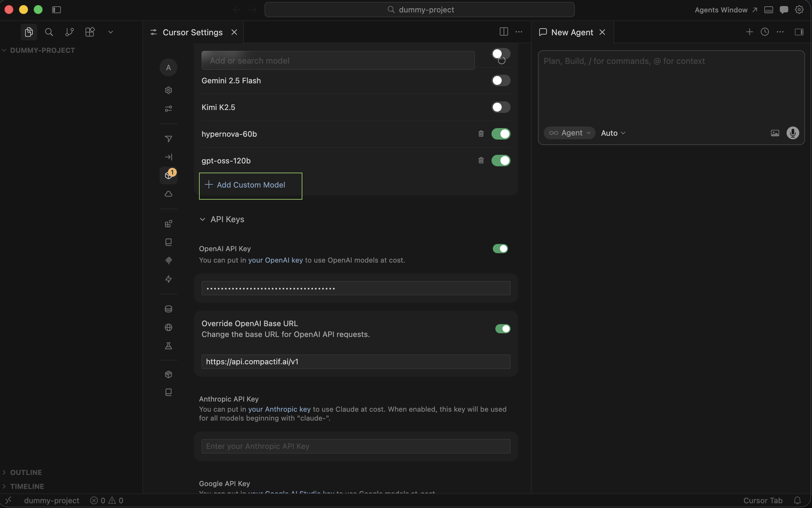This screenshot has width=812, height=508.
Task: Click the microphone voice input button
Action: coord(793,133)
